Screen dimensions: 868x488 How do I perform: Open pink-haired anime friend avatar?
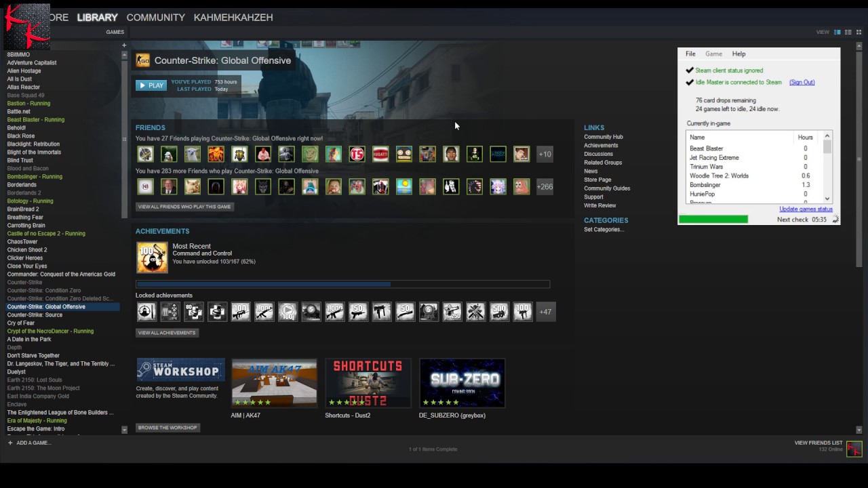click(x=239, y=186)
